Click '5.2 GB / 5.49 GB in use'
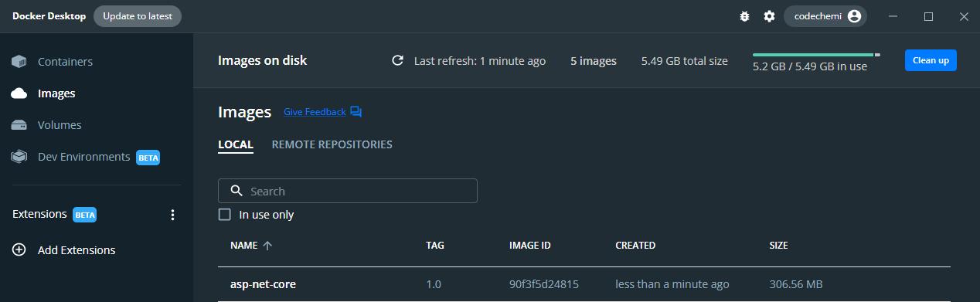 point(810,66)
